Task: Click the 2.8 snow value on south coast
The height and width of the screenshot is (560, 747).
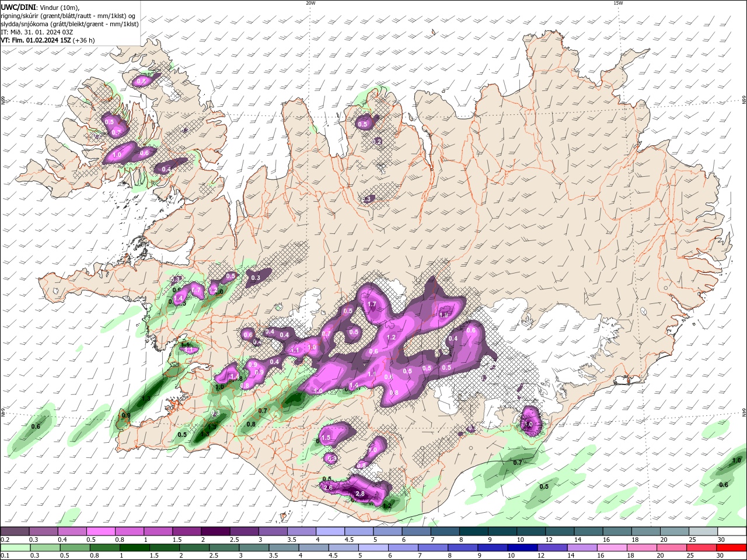Action: point(360,494)
